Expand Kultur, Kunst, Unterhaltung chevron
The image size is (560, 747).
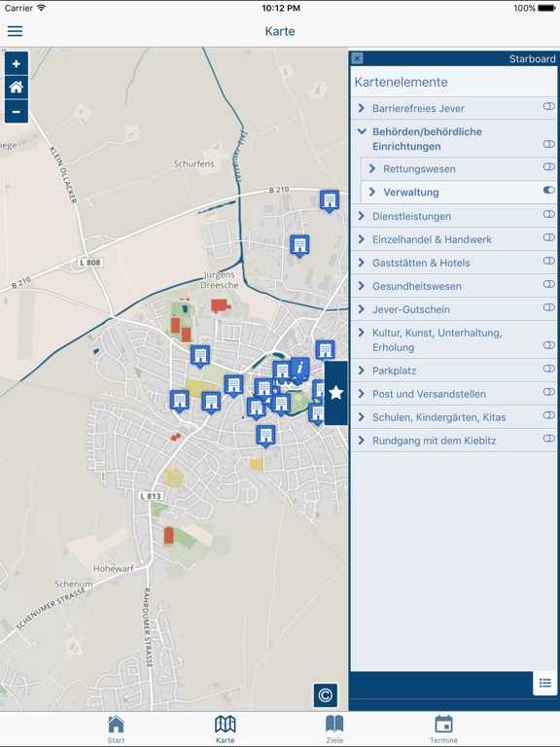(x=362, y=333)
